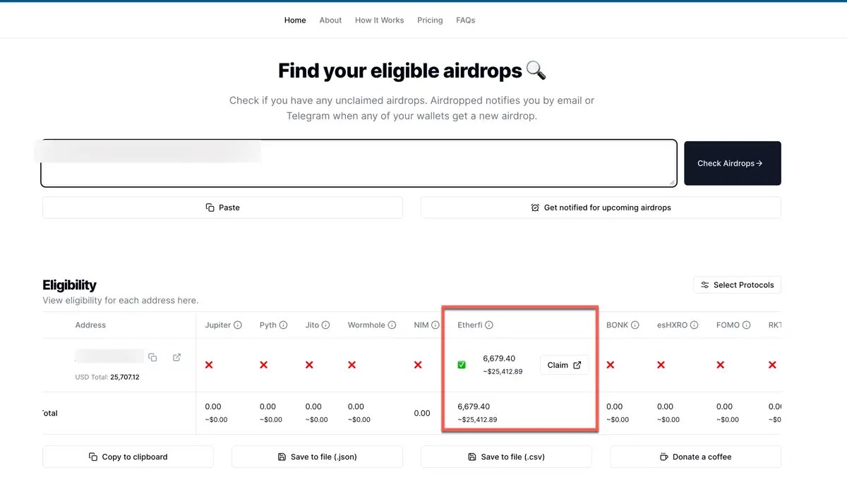Click the Pyth info icon
The width and height of the screenshot is (847, 504).
click(x=283, y=325)
